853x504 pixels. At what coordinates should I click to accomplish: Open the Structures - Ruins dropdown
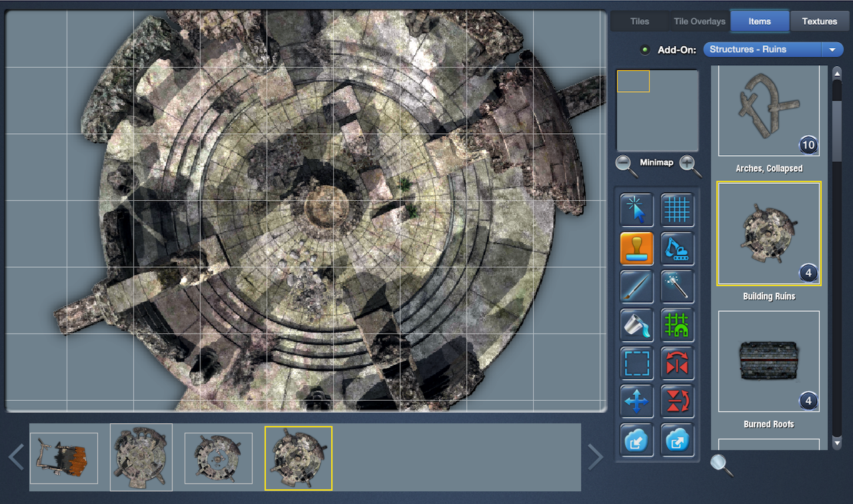773,49
